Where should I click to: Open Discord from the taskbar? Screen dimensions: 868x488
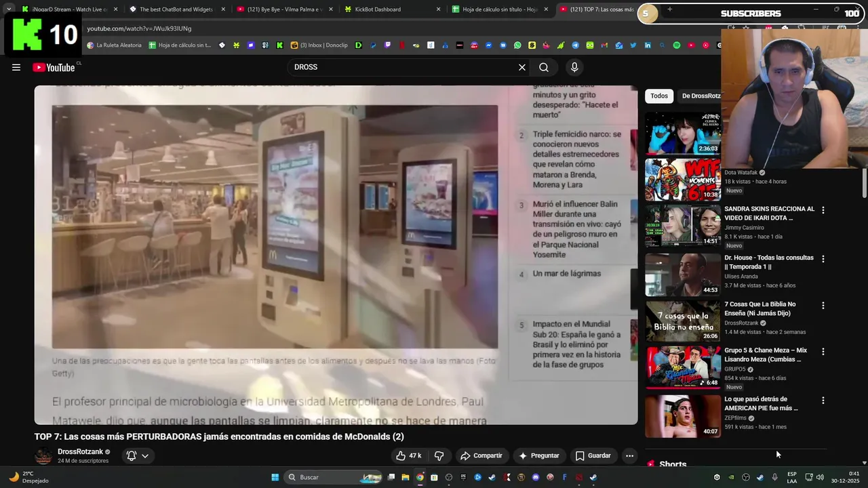coord(536,477)
